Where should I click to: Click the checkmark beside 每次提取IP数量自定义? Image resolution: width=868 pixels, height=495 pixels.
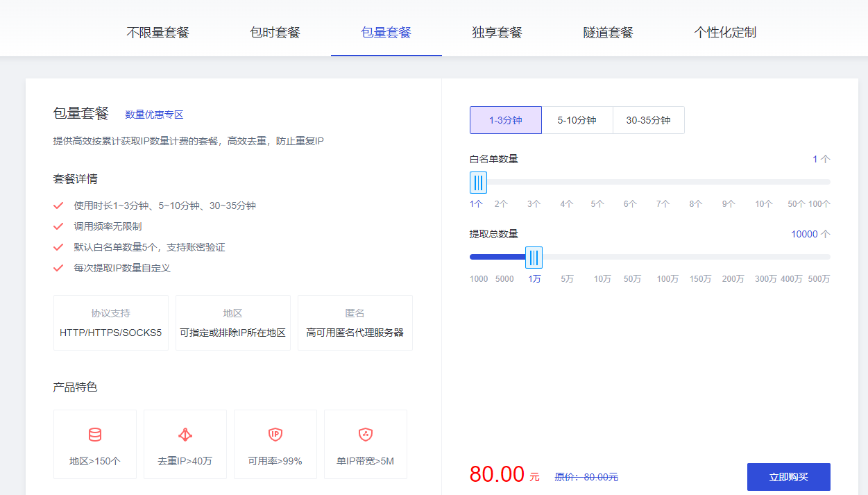coord(59,268)
